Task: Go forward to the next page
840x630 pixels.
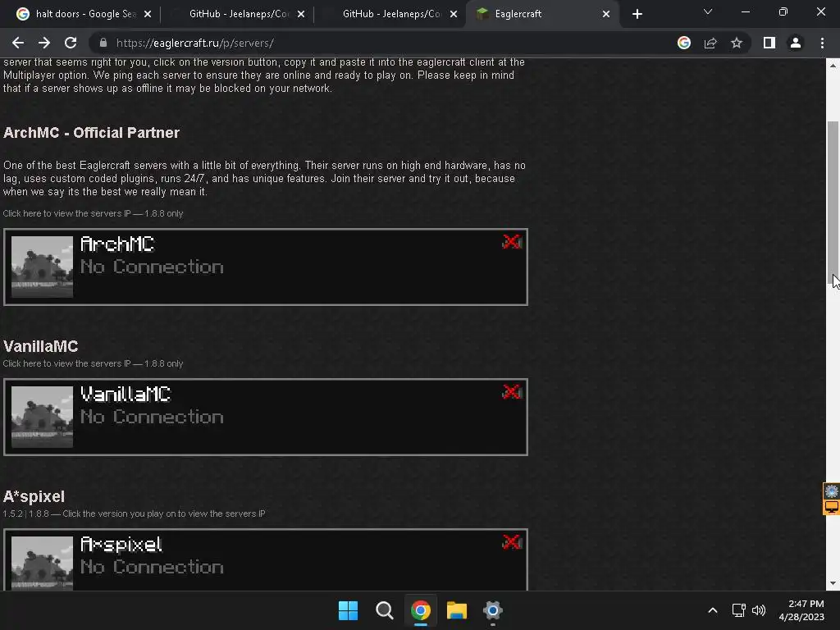Action: pos(44,43)
